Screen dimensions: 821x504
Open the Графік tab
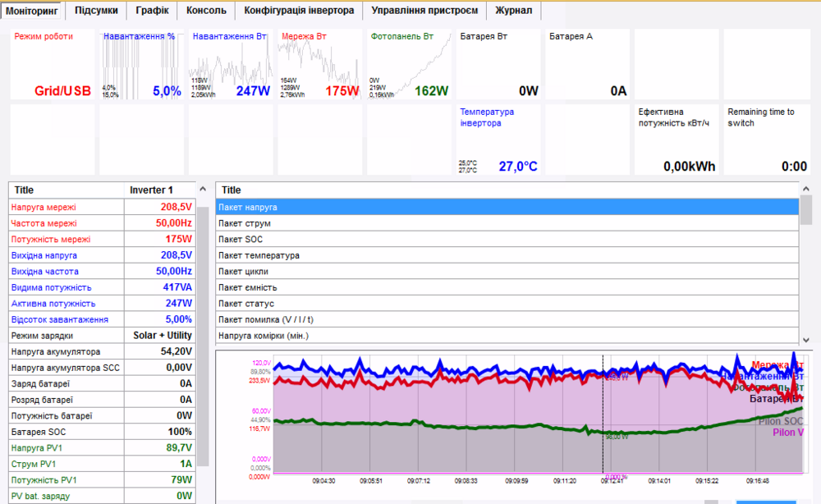tap(152, 11)
